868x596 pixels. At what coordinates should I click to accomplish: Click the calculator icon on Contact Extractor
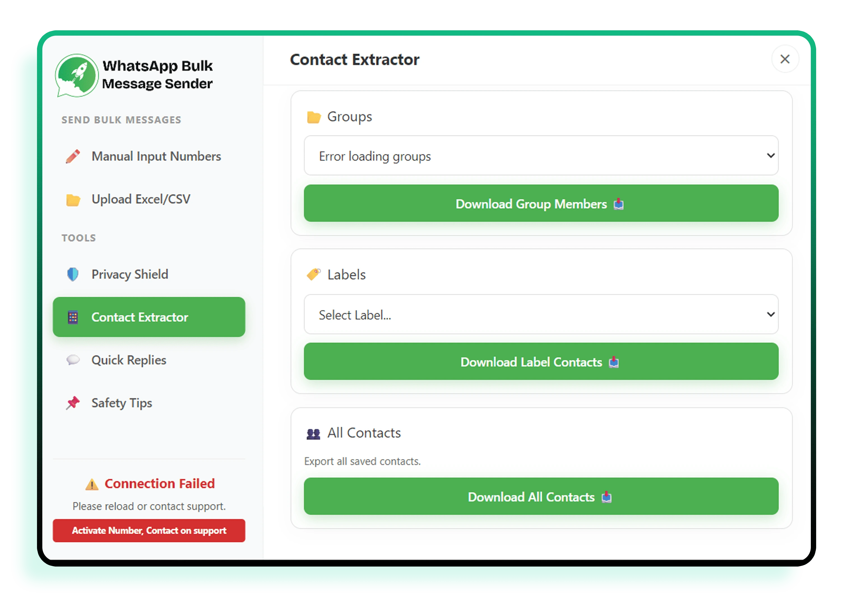tap(73, 317)
